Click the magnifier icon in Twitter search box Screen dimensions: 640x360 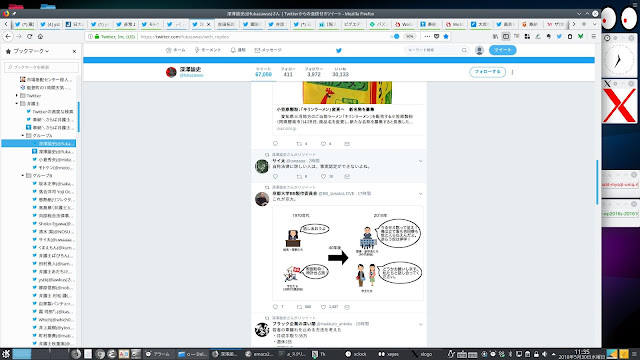pyautogui.click(x=464, y=50)
